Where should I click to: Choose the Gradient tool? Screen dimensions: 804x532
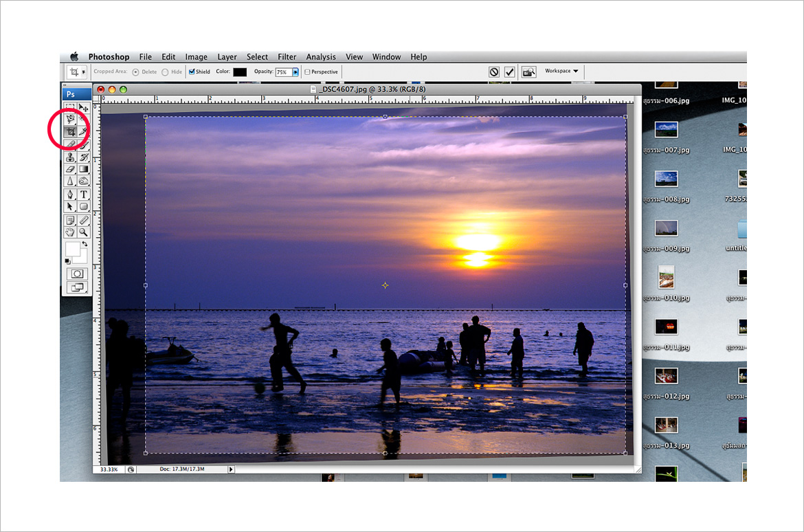click(83, 169)
